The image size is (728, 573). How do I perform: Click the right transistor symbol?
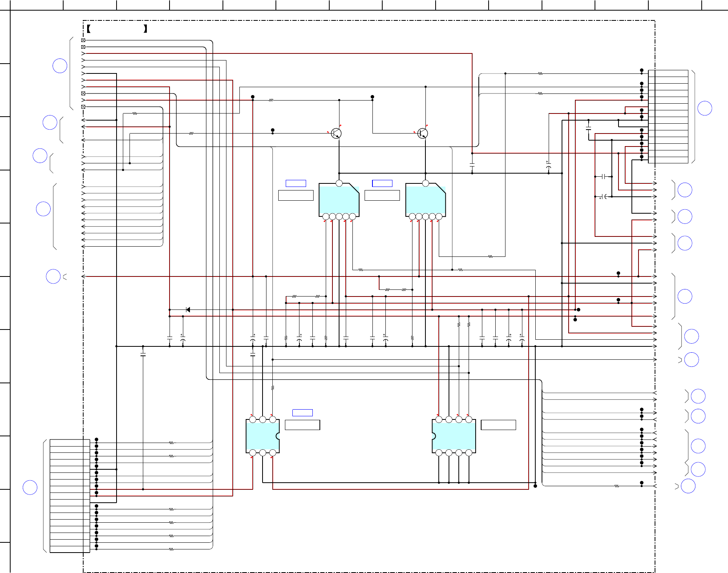click(422, 133)
